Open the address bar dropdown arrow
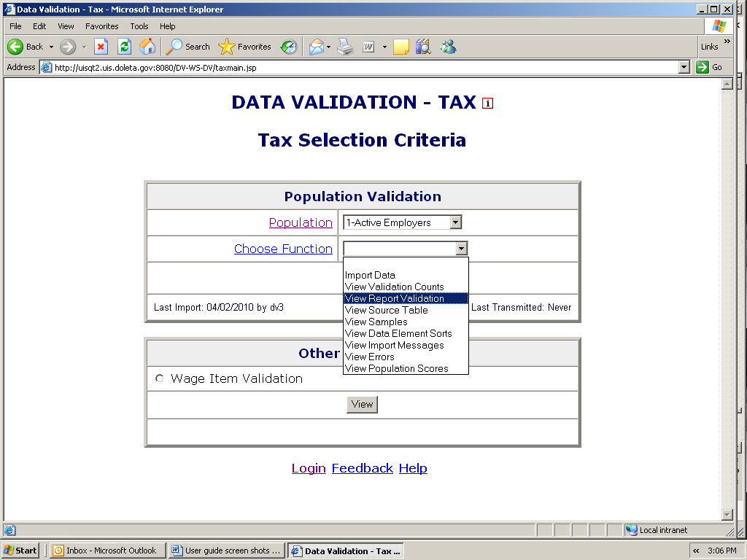 [684, 67]
